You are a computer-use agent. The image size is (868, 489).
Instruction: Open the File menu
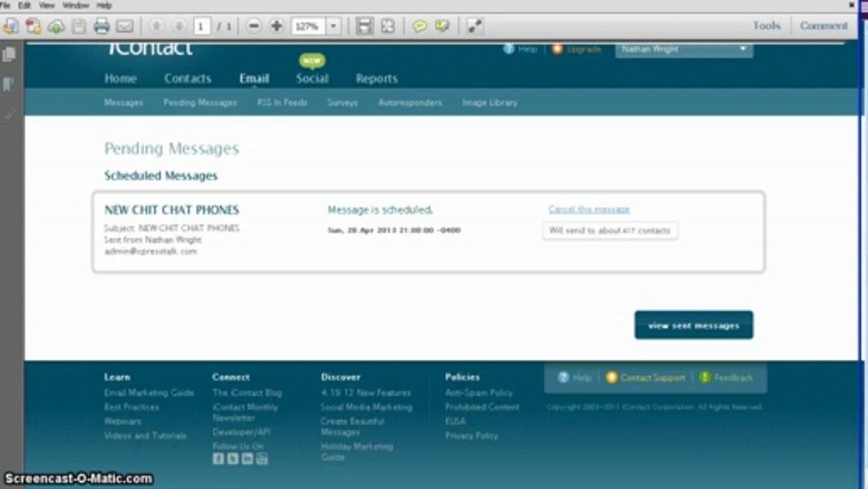click(x=5, y=5)
